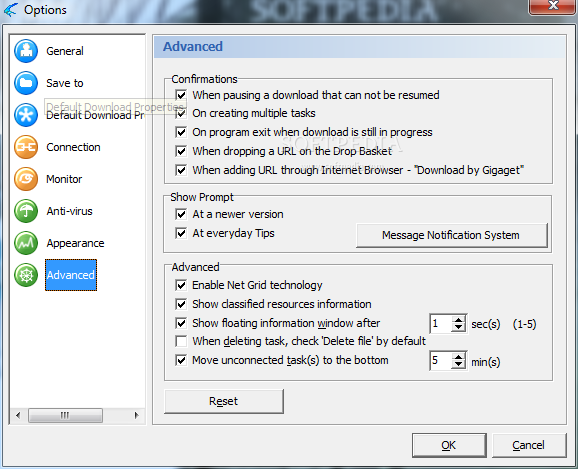Screen dimensions: 578x469
Task: Confirm settings with the OK button
Action: (449, 445)
